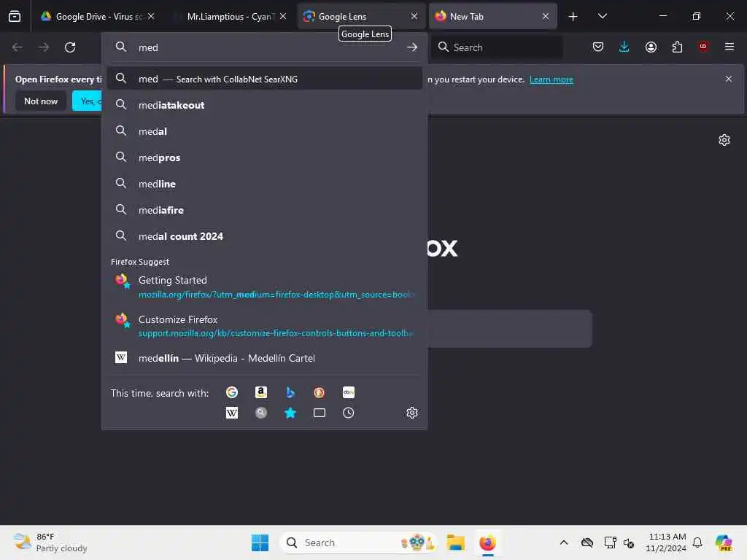Viewport: 747px width, 560px height.
Task: Click the toolbar Search box
Action: pos(497,47)
